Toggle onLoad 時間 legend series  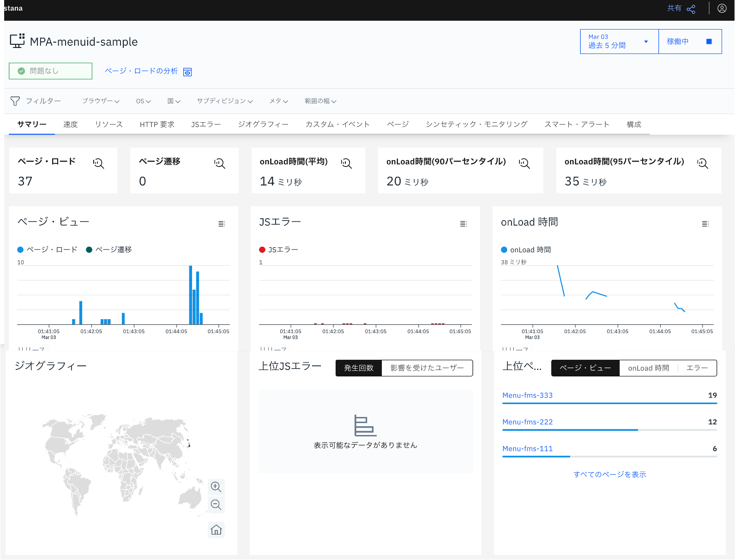(526, 250)
